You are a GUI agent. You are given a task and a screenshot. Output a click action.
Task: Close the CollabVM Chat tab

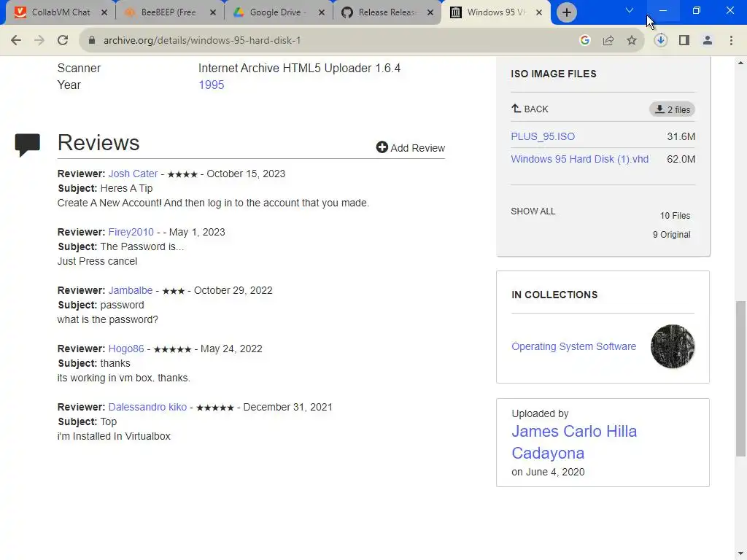(104, 13)
